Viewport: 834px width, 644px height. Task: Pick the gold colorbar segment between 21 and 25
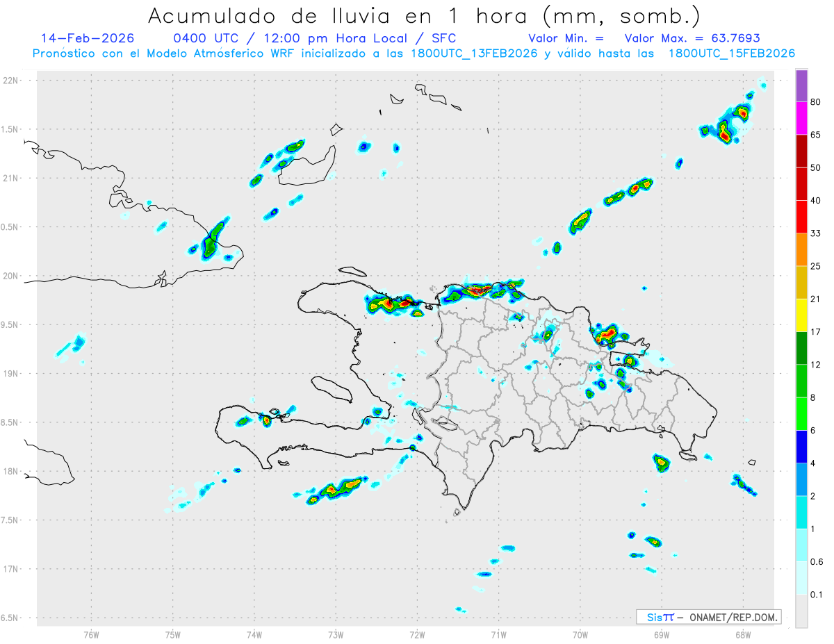[801, 283]
